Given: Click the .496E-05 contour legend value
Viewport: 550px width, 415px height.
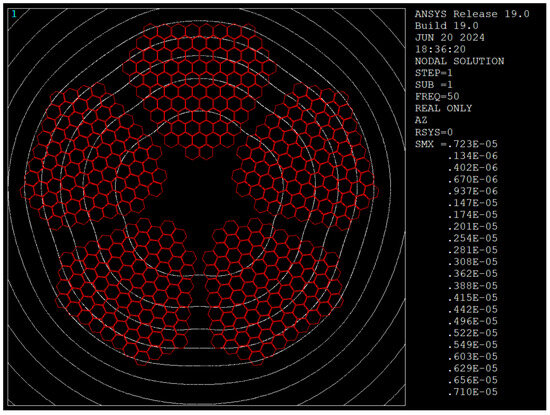Looking at the screenshot, I should [x=472, y=321].
